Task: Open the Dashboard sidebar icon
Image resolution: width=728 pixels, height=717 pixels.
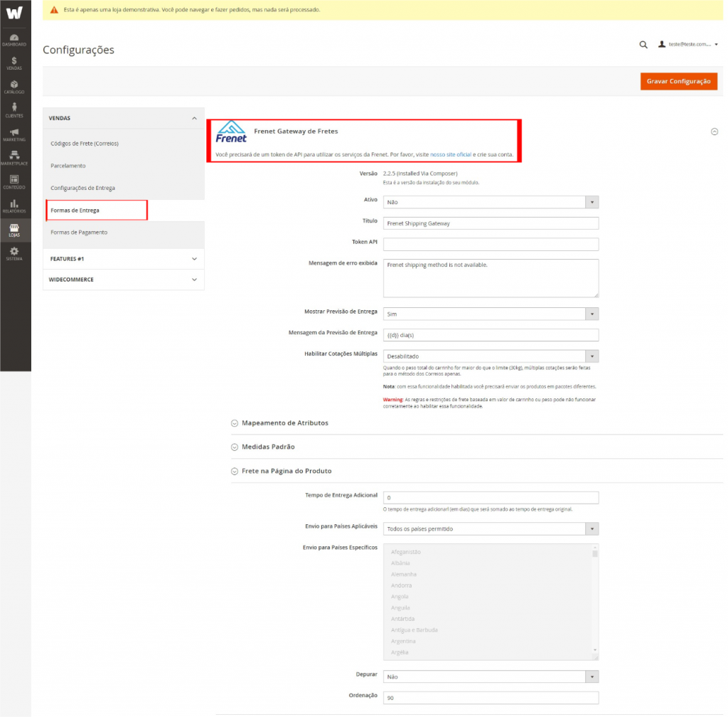Action: [14, 40]
